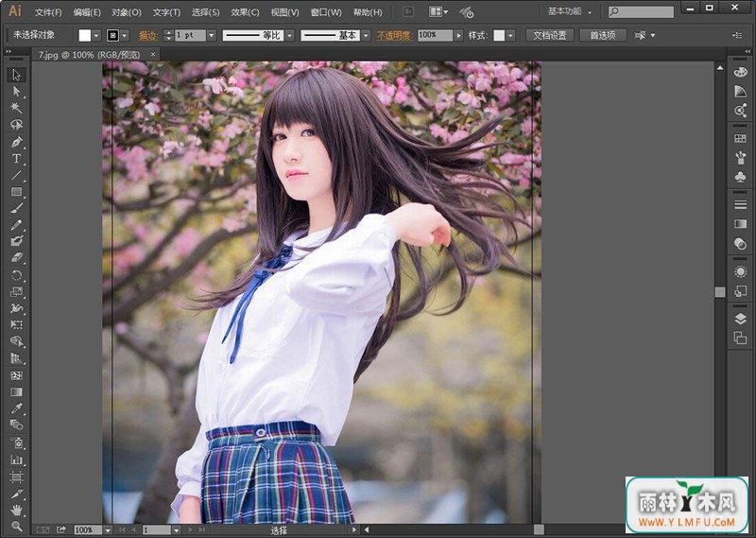
Task: Select the Lasso tool
Action: point(16,125)
